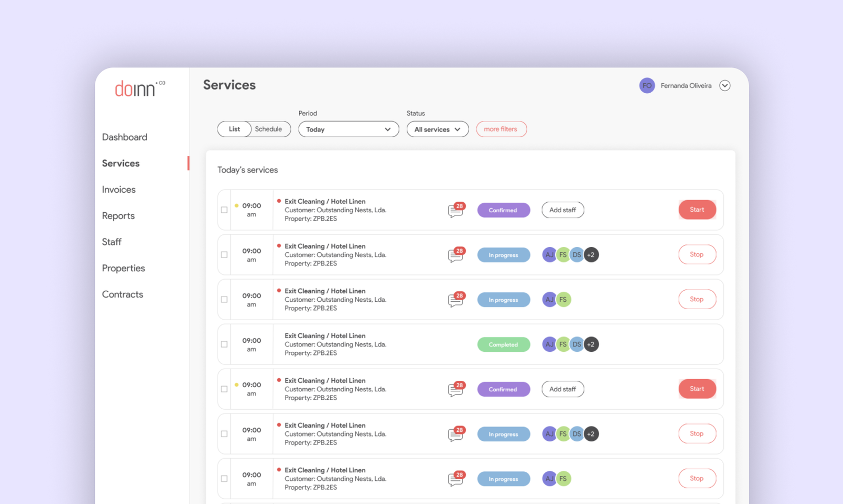Viewport: 843px width, 504px height.
Task: Expand the user account menu chevron
Action: [725, 85]
